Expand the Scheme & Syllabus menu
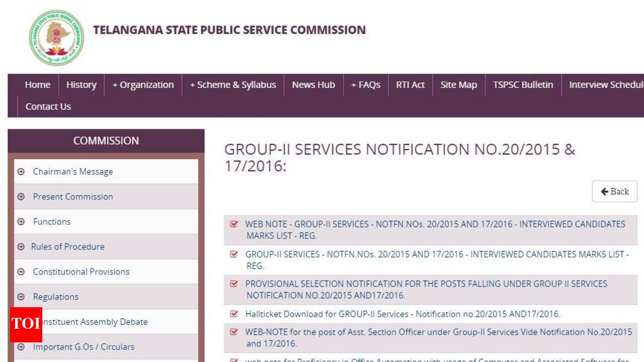Image resolution: width=644 pixels, height=362 pixels. tap(233, 85)
